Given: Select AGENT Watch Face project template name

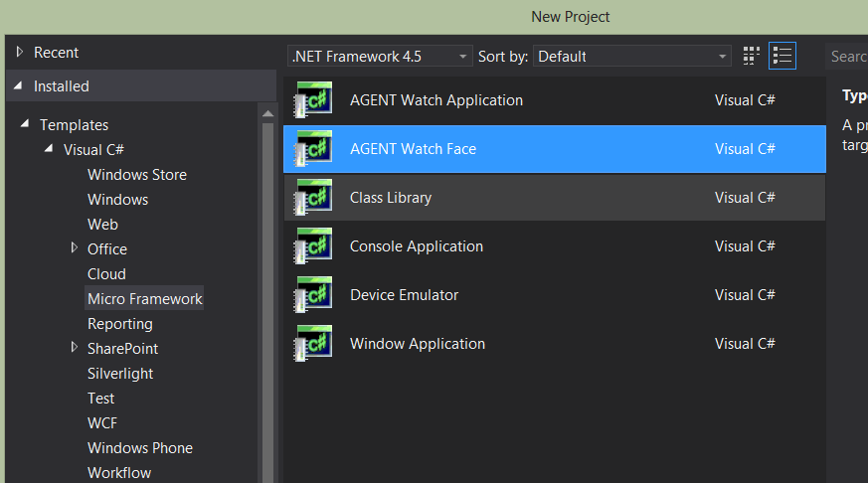Looking at the screenshot, I should click(413, 149).
